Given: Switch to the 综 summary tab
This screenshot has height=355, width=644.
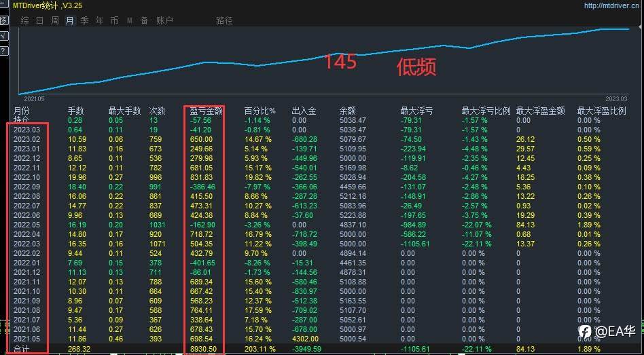Looking at the screenshot, I should pos(25,20).
